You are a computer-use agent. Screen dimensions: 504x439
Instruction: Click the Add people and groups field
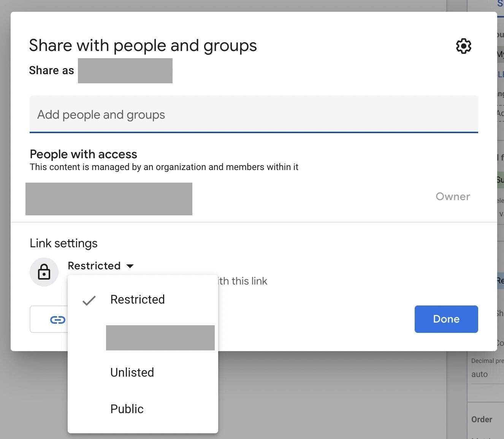coord(152,115)
